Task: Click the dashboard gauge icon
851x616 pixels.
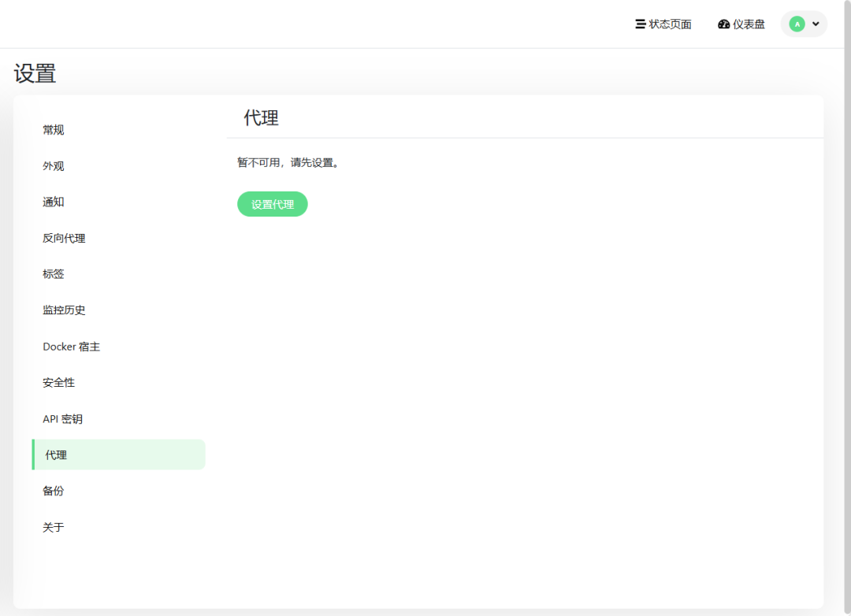Action: (x=723, y=24)
